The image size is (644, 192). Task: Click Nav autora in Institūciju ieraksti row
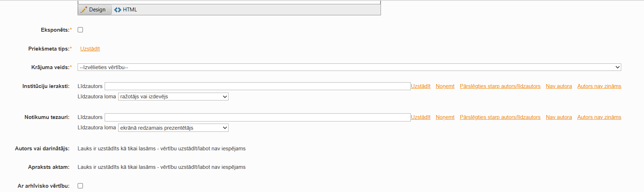[559, 86]
